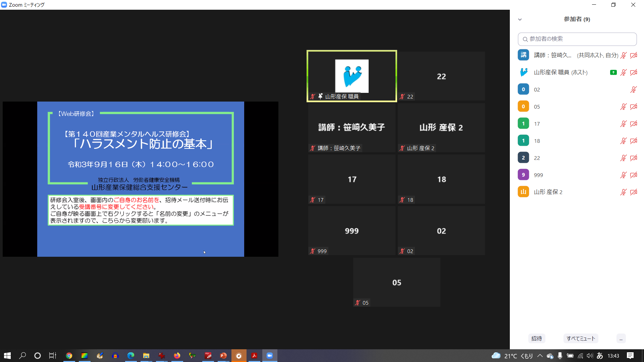Open the Windows notification center
644x362 pixels.
click(x=630, y=356)
